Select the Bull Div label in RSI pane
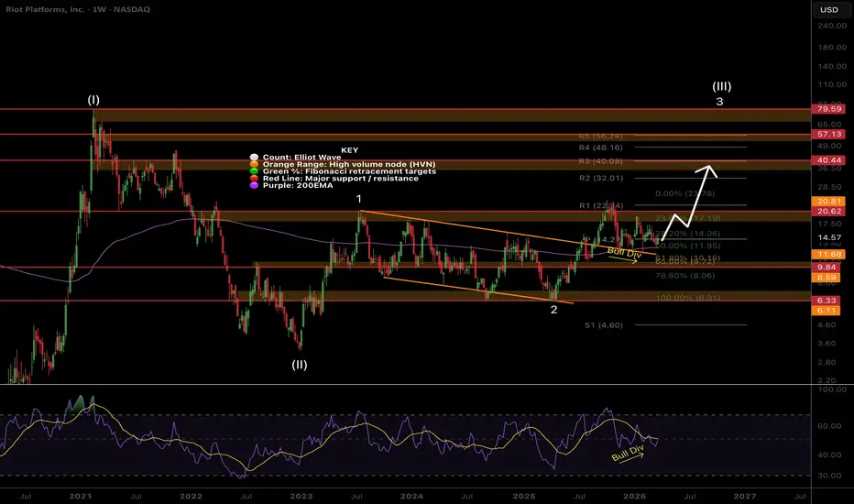The image size is (854, 504). click(x=628, y=453)
